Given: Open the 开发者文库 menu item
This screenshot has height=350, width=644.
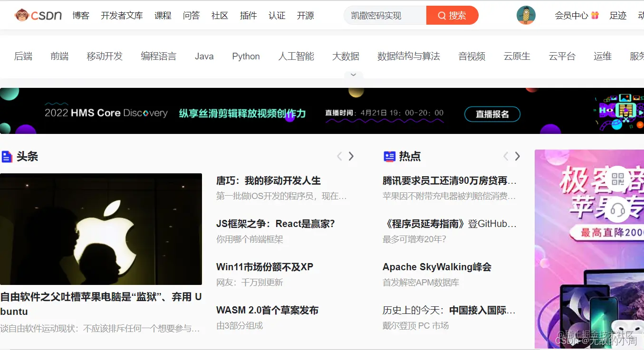Looking at the screenshot, I should [x=122, y=16].
